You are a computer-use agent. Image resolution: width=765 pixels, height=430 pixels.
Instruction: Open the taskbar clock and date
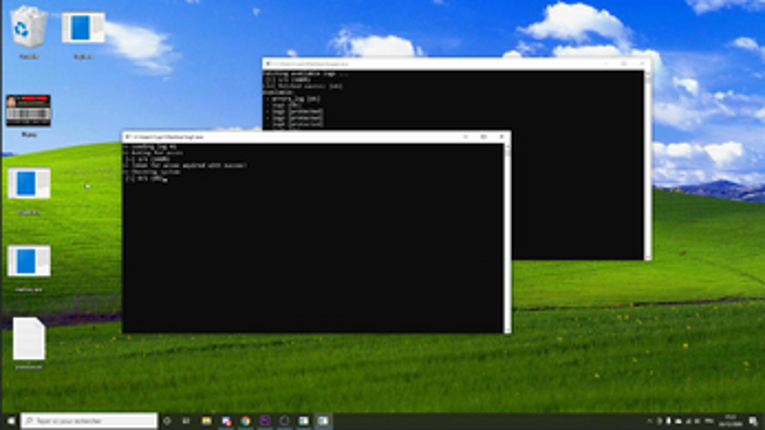pos(730,421)
